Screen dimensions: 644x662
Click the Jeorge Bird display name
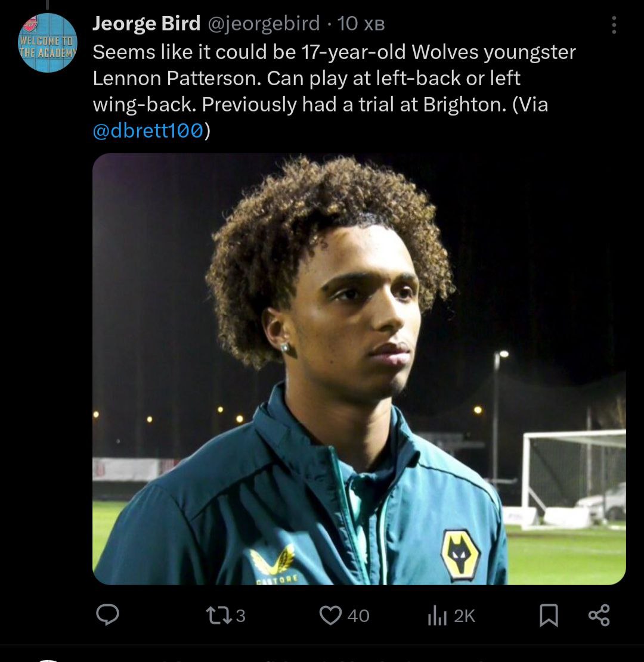click(147, 24)
